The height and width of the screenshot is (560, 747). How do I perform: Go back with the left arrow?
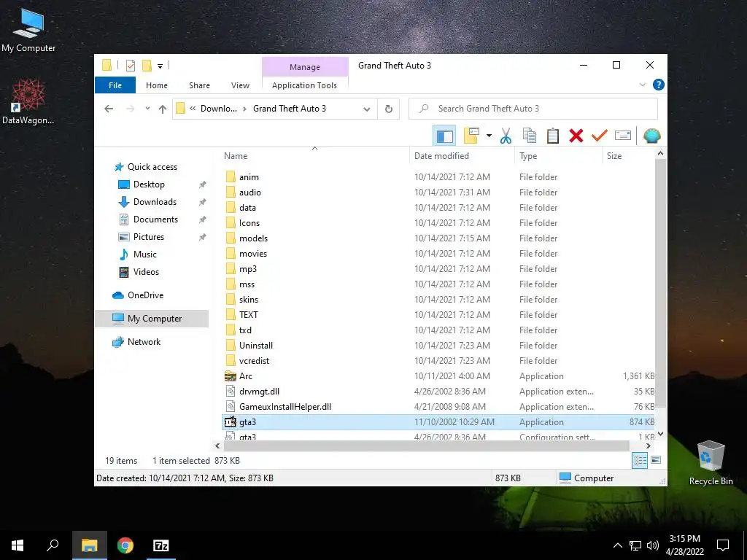coord(109,109)
